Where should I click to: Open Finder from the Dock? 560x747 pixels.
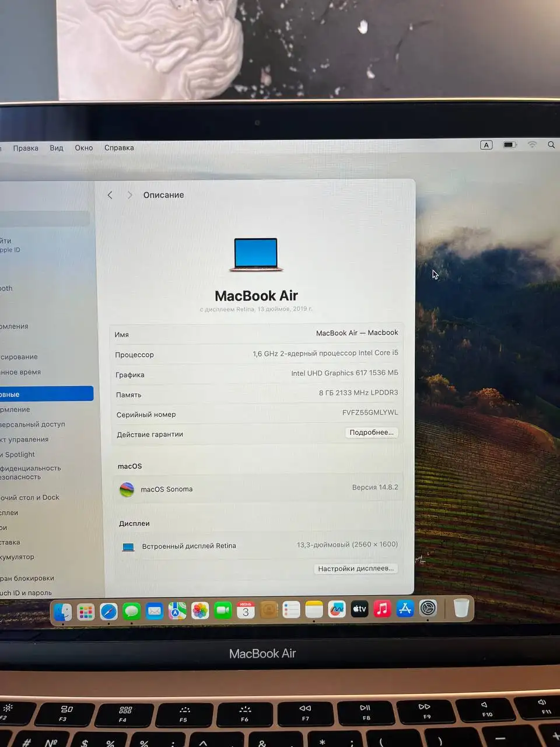pos(62,612)
